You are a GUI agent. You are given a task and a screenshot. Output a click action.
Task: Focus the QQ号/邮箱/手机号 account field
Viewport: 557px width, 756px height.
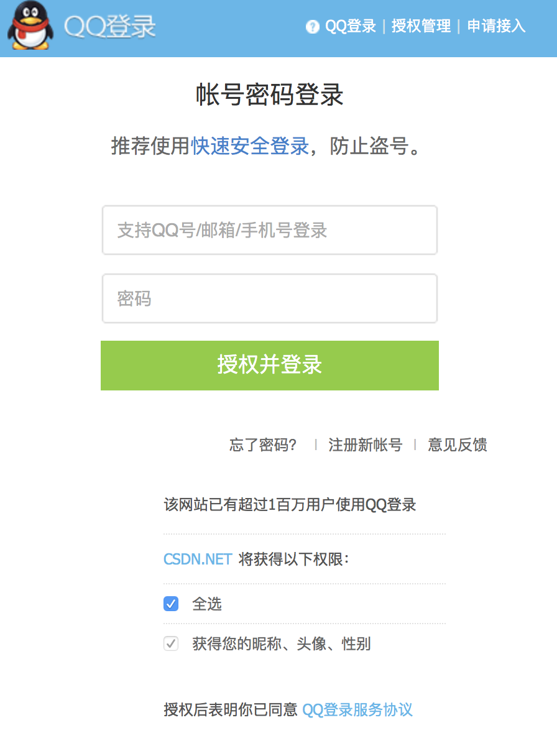[x=270, y=230]
